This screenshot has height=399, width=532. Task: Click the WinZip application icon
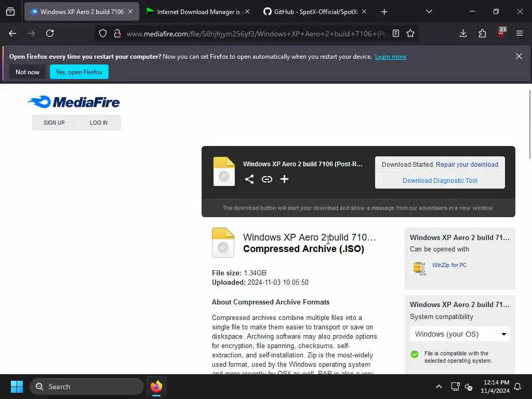point(420,269)
